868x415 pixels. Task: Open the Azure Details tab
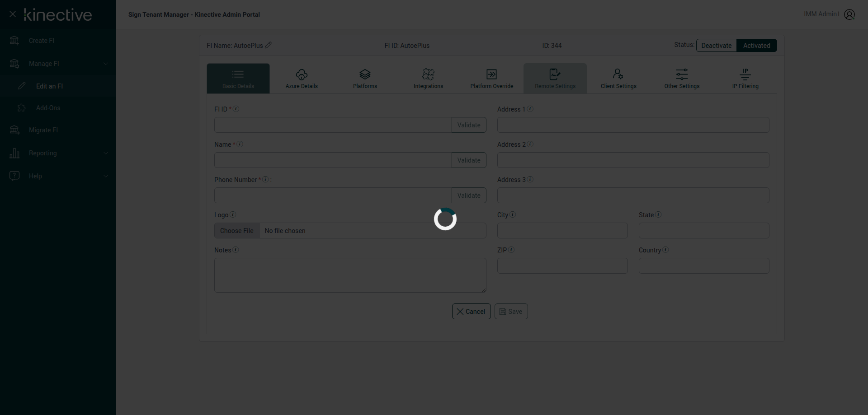302,79
